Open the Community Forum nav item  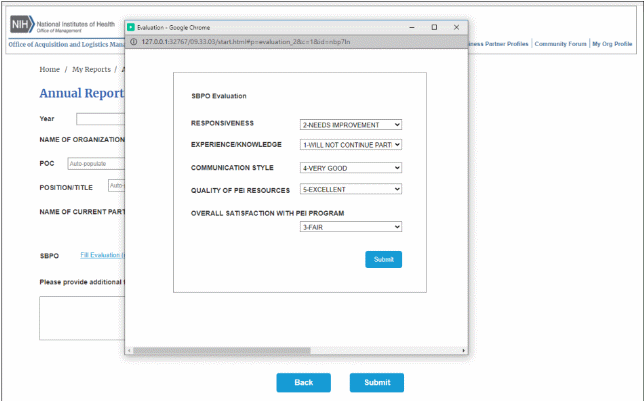coord(560,44)
